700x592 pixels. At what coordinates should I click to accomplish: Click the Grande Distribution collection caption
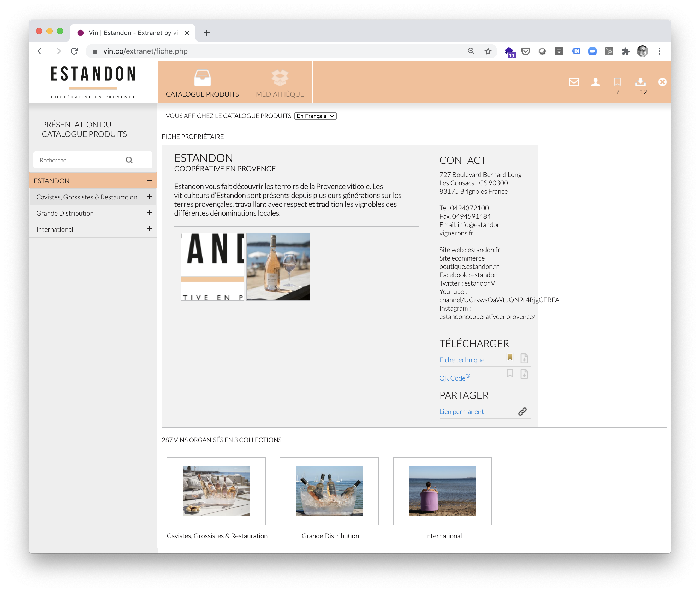[330, 536]
